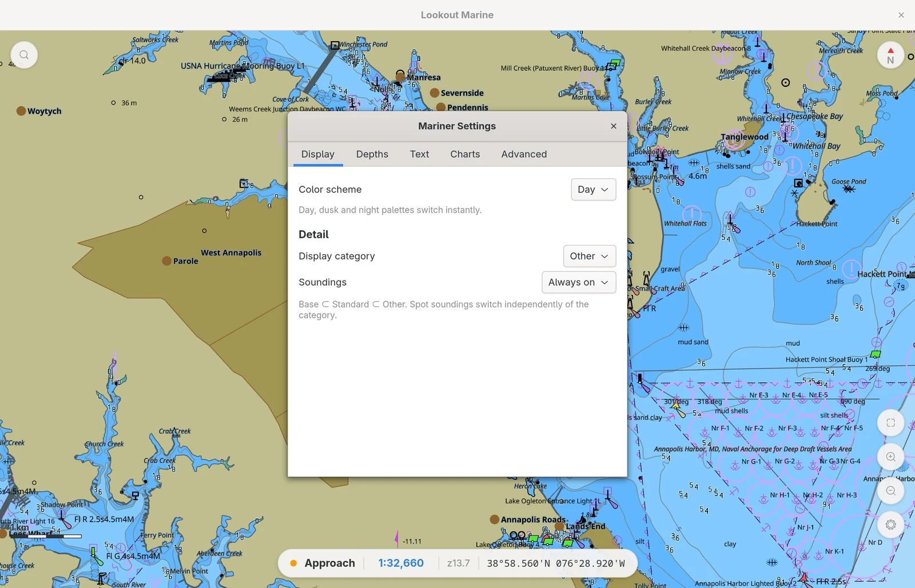Select the Parole town marker
The image size is (915, 588).
pos(166,261)
